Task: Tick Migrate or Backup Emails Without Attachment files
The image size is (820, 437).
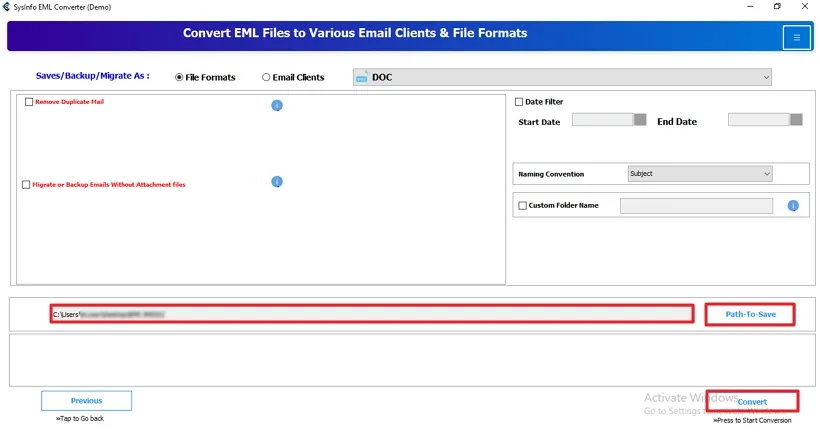Action: [26, 185]
